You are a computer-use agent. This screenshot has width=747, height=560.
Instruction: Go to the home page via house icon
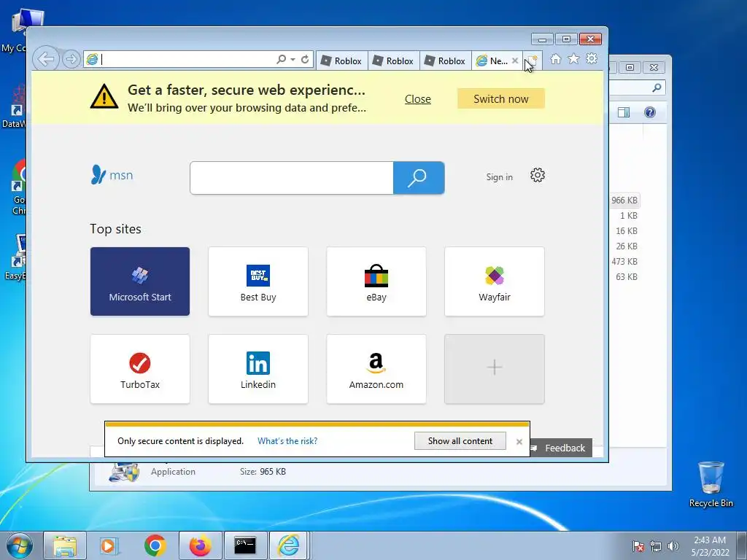555,59
